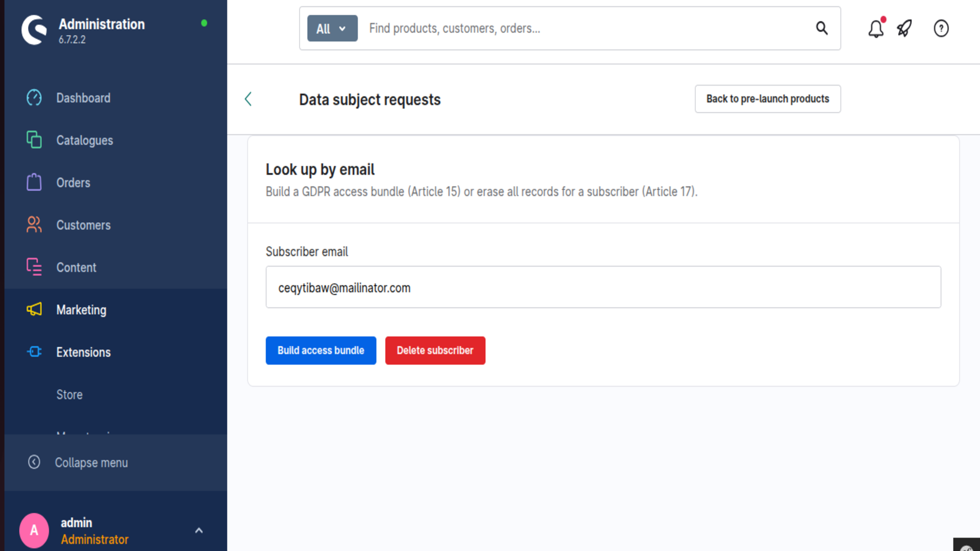This screenshot has width=980, height=551.
Task: Expand the admin user menu chevron
Action: tap(199, 531)
